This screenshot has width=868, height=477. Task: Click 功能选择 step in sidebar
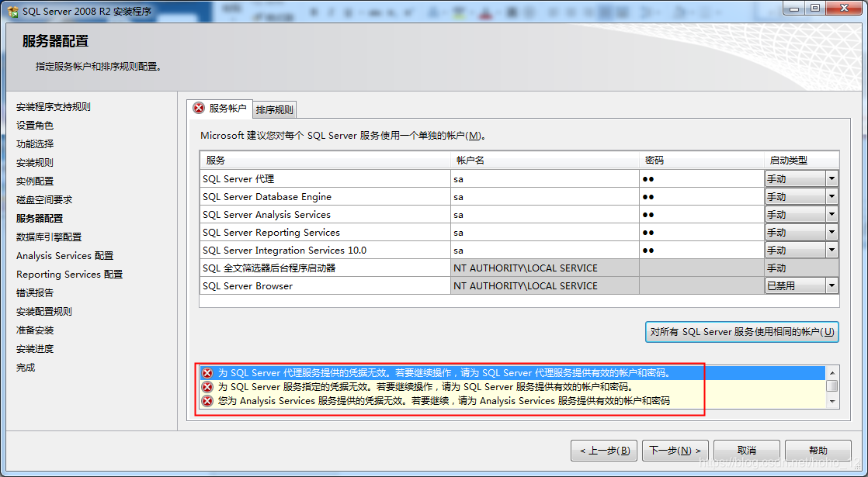coord(35,143)
